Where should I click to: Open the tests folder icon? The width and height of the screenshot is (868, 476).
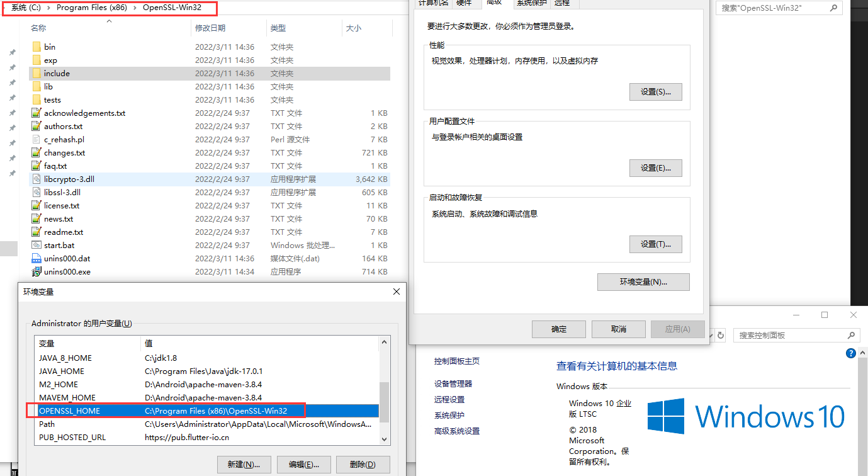coord(37,99)
